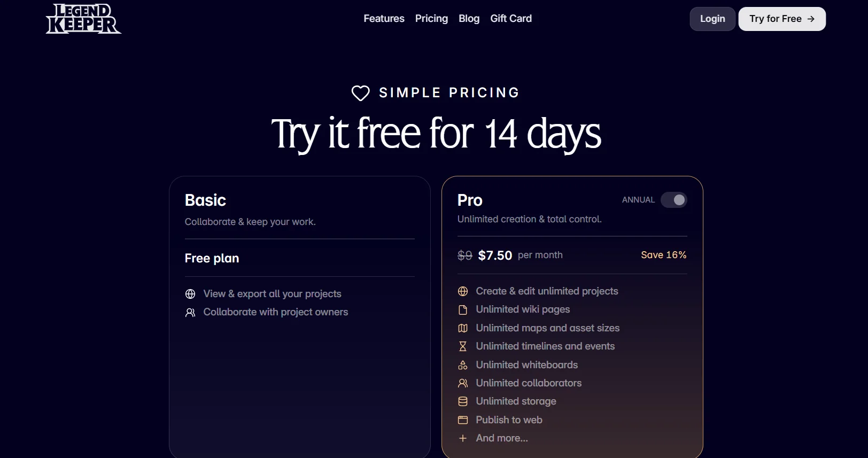Click the hourglass icon for timelines and events
Image resolution: width=868 pixels, height=458 pixels.
(x=463, y=346)
